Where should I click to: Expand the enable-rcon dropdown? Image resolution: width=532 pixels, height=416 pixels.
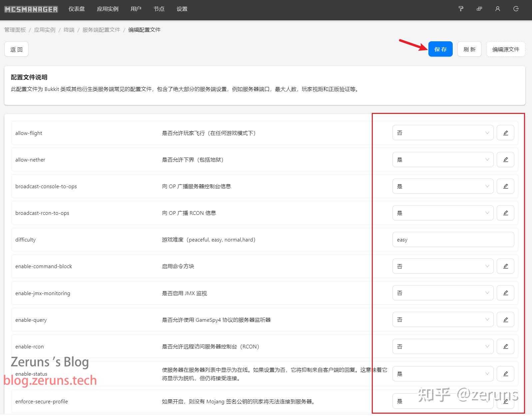pyautogui.click(x=443, y=346)
